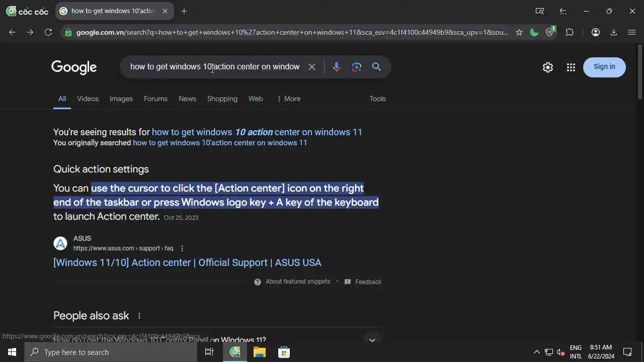Open the ASUS result three-dot menu
The height and width of the screenshot is (362, 644).
click(x=182, y=248)
